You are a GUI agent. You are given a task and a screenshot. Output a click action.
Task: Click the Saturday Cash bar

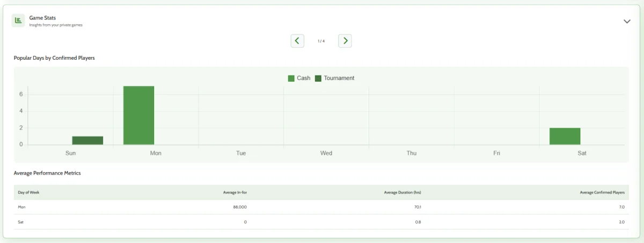pos(565,136)
